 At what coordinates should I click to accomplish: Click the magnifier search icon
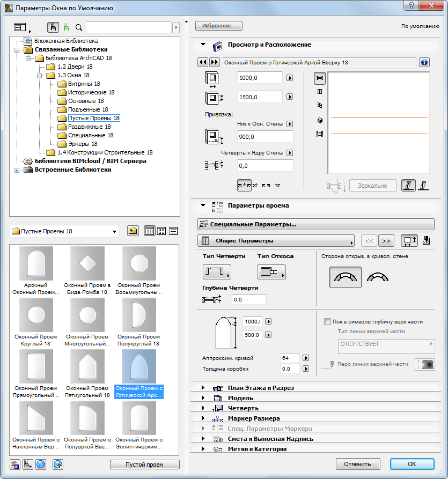tap(79, 27)
